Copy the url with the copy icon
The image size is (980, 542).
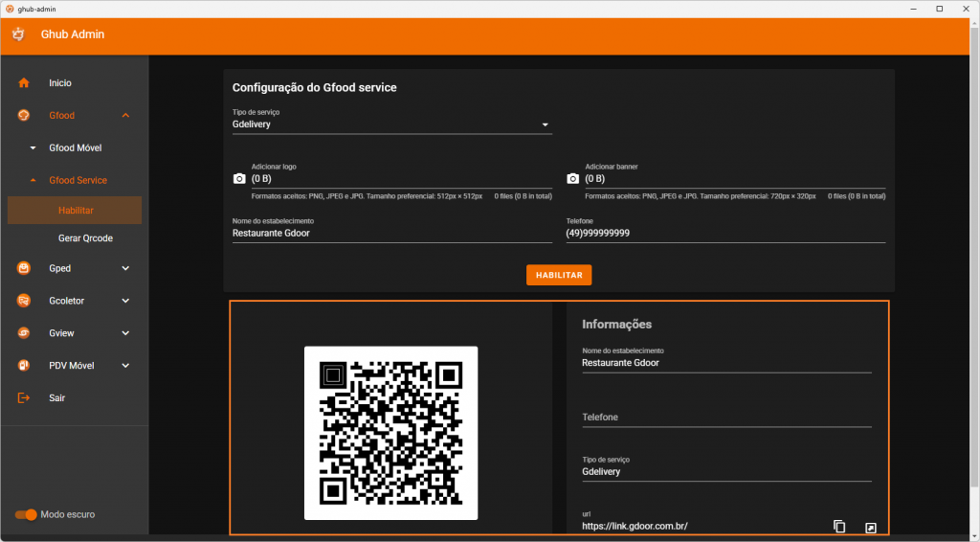(x=839, y=527)
